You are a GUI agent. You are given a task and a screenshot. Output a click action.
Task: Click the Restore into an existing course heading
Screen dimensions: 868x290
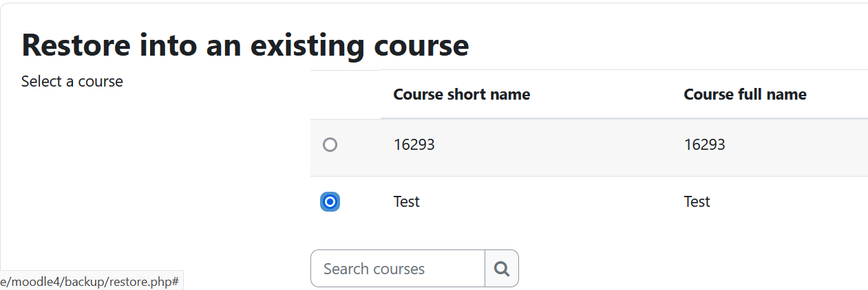(x=246, y=45)
